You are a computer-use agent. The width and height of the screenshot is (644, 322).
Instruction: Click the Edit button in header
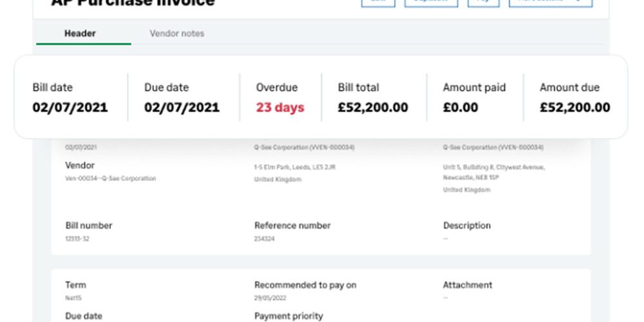[378, 3]
